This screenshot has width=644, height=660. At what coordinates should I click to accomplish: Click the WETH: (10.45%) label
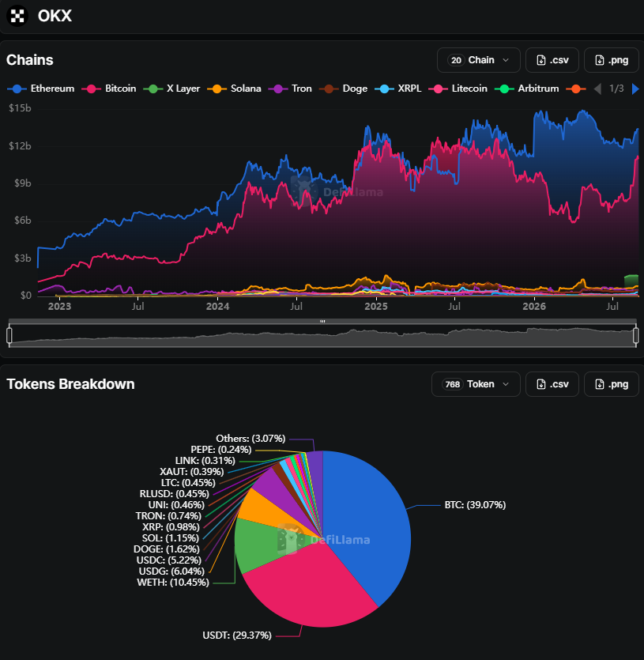tap(173, 583)
